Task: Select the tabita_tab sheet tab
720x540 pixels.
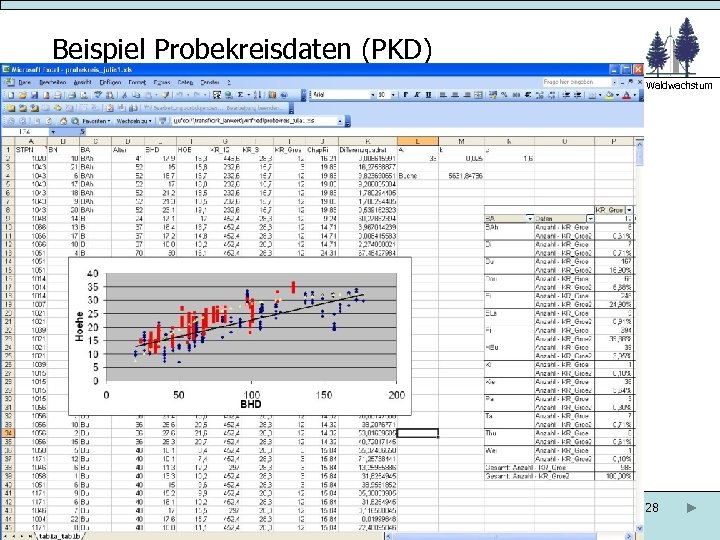Action: 60,536
